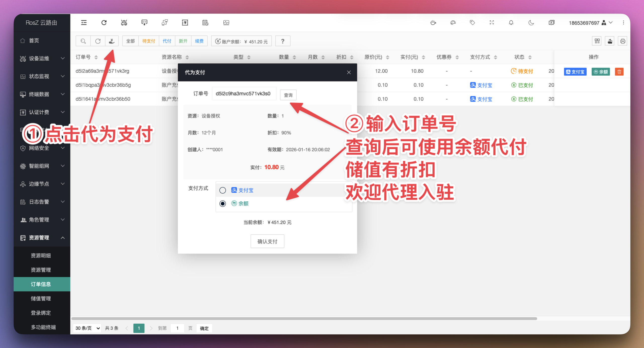Image resolution: width=644 pixels, height=348 pixels.
Task: Filter orders by 待支付 tab
Action: pos(148,41)
